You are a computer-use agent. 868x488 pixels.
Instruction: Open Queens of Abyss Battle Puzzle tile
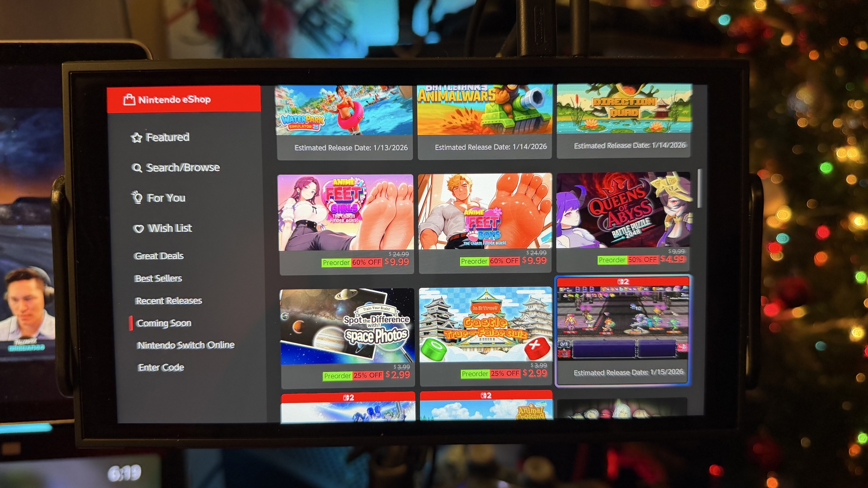point(623,210)
